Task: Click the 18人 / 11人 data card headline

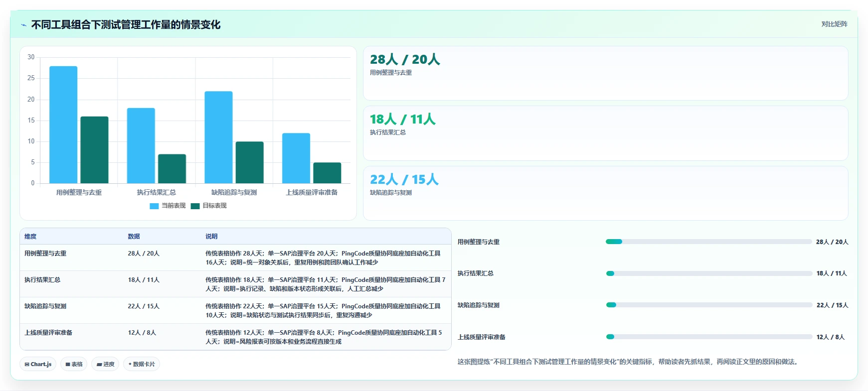Action: (403, 119)
